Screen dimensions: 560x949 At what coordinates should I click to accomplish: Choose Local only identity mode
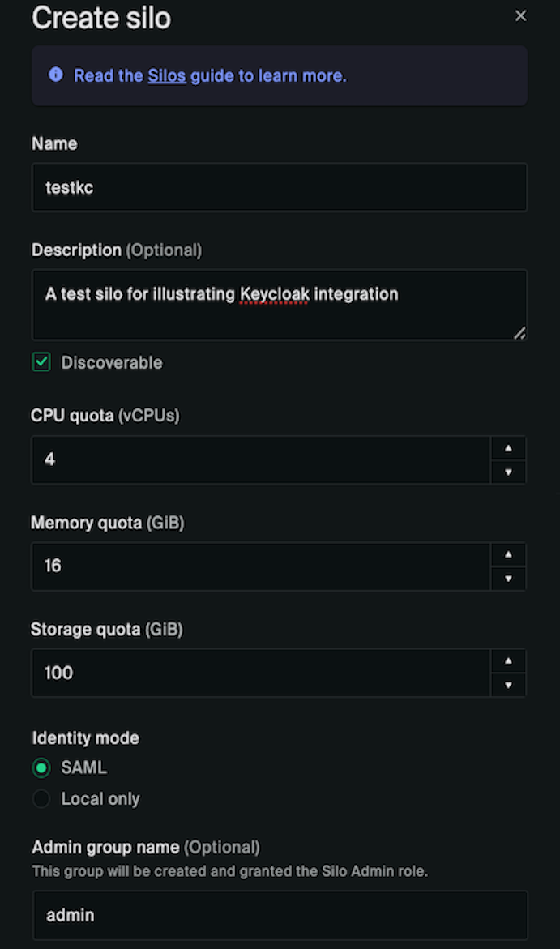pos(41,799)
